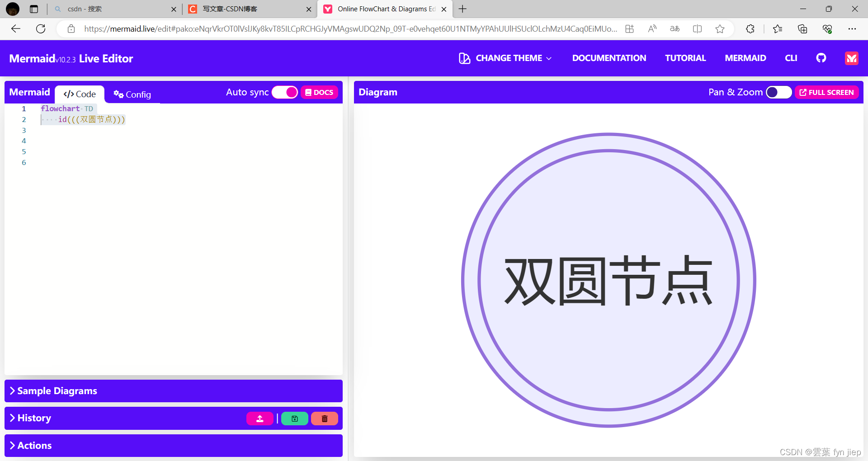Toggle split screen icon in address bar
868x461 pixels.
pyautogui.click(x=697, y=29)
